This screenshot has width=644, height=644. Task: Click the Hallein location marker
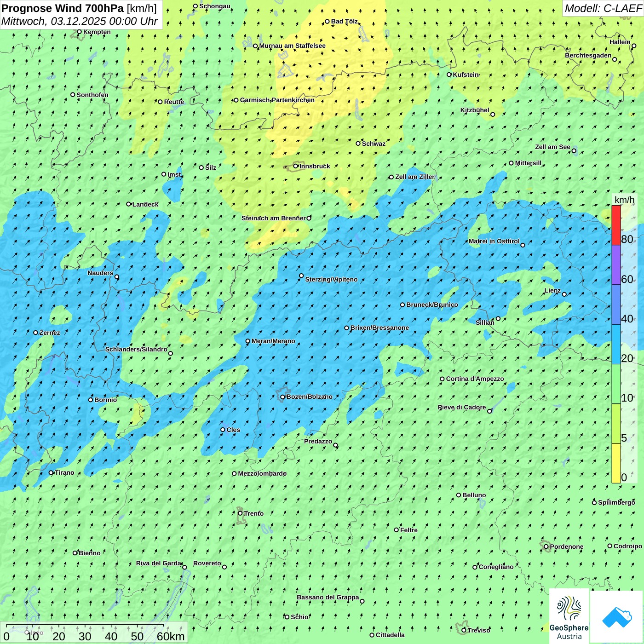(x=634, y=46)
